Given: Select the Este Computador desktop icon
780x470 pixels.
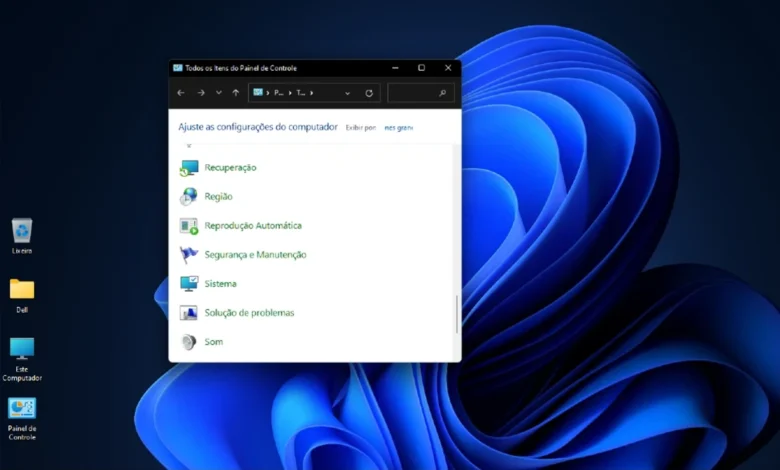Looking at the screenshot, I should click(x=22, y=360).
